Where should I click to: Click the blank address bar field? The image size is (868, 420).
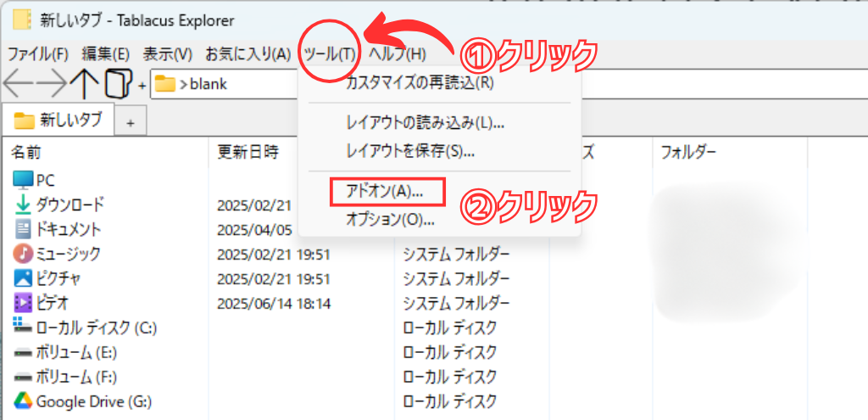coord(229,84)
